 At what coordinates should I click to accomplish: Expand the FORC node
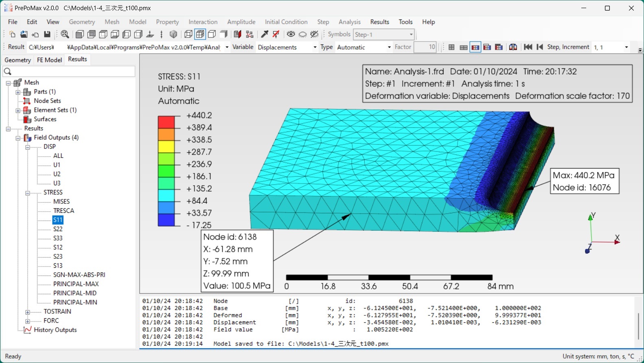28,321
